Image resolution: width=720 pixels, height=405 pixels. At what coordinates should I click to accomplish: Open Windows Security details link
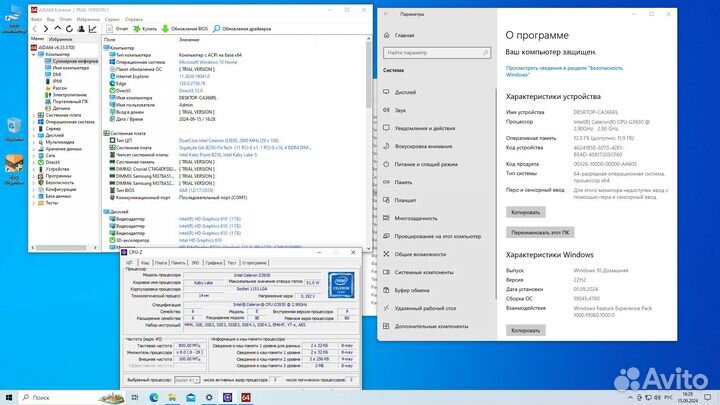564,71
